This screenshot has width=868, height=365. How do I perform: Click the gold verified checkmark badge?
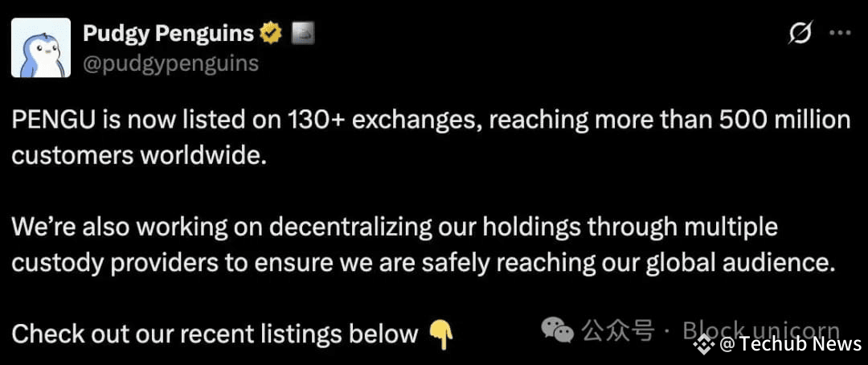tap(272, 35)
